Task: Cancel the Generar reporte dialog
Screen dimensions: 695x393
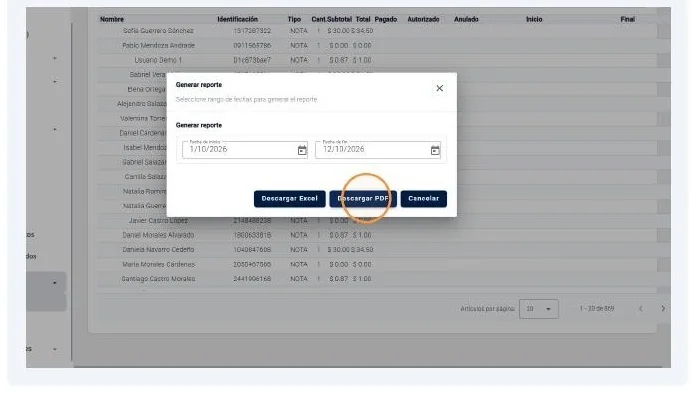Action: point(423,198)
